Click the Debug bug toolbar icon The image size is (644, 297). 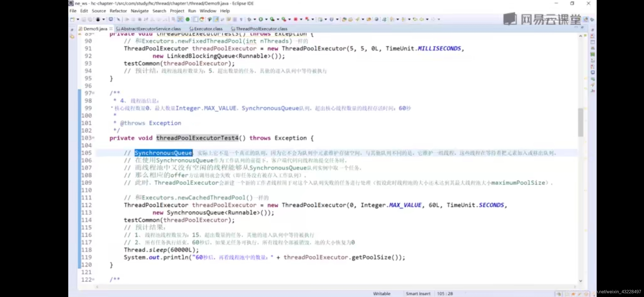pyautogui.click(x=249, y=19)
